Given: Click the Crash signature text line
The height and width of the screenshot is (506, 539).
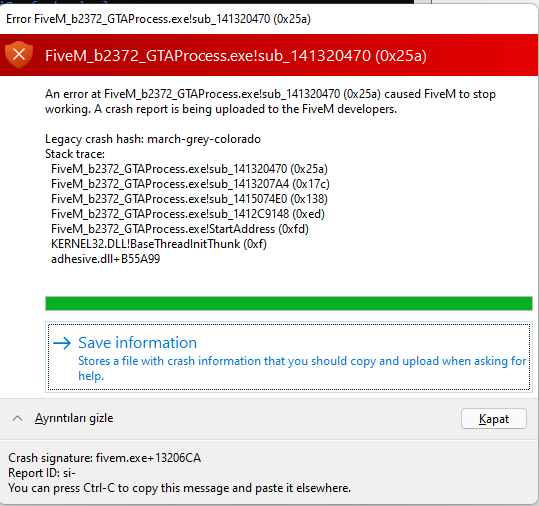Looking at the screenshot, I should tap(104, 458).
